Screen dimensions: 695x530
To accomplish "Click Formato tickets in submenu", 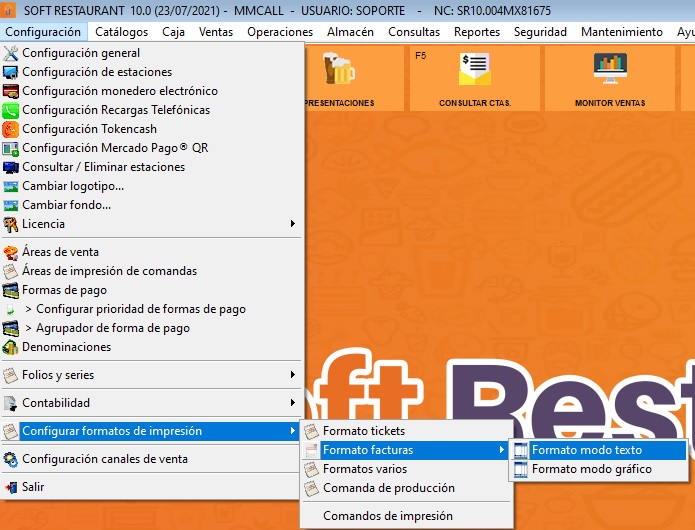I will pos(363,431).
